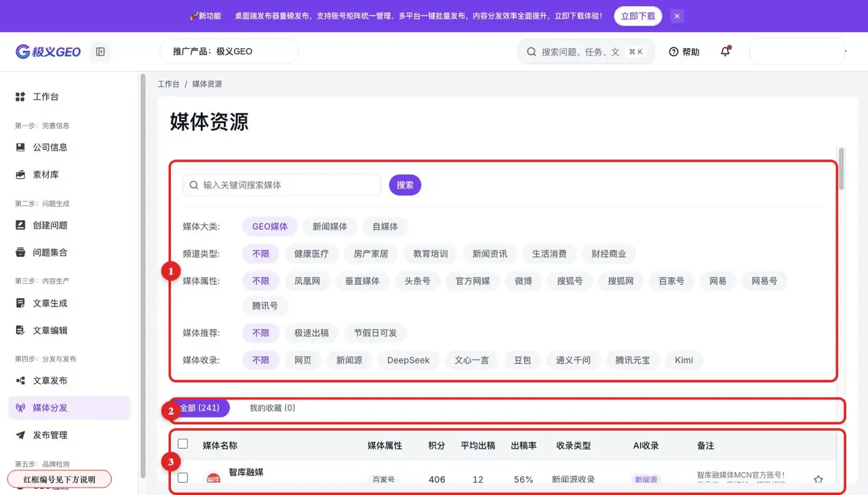Select 媒体分发 in the sidebar
This screenshot has width=868, height=495.
pos(69,408)
